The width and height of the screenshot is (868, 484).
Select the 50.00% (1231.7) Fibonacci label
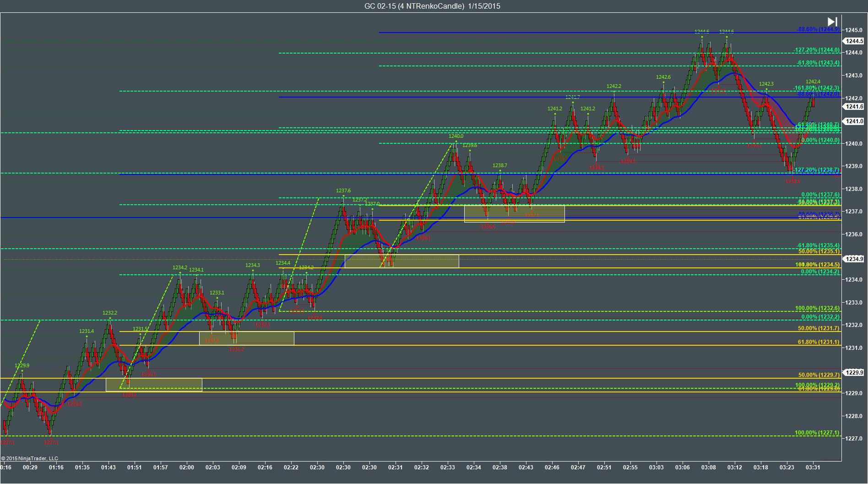click(x=819, y=328)
